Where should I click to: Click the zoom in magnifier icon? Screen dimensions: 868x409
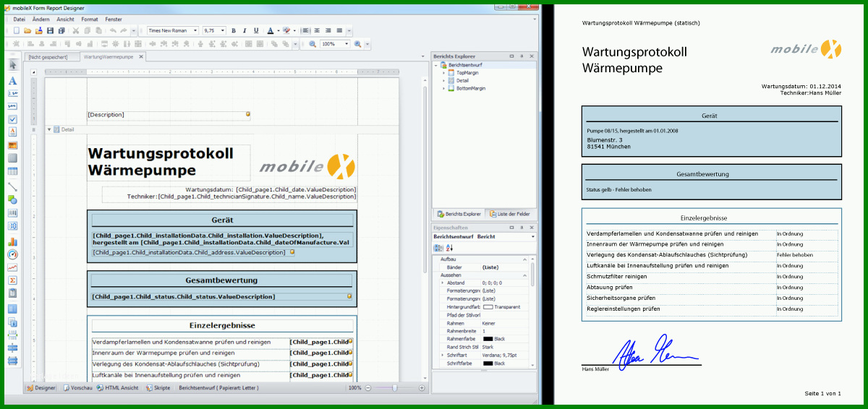tap(357, 44)
